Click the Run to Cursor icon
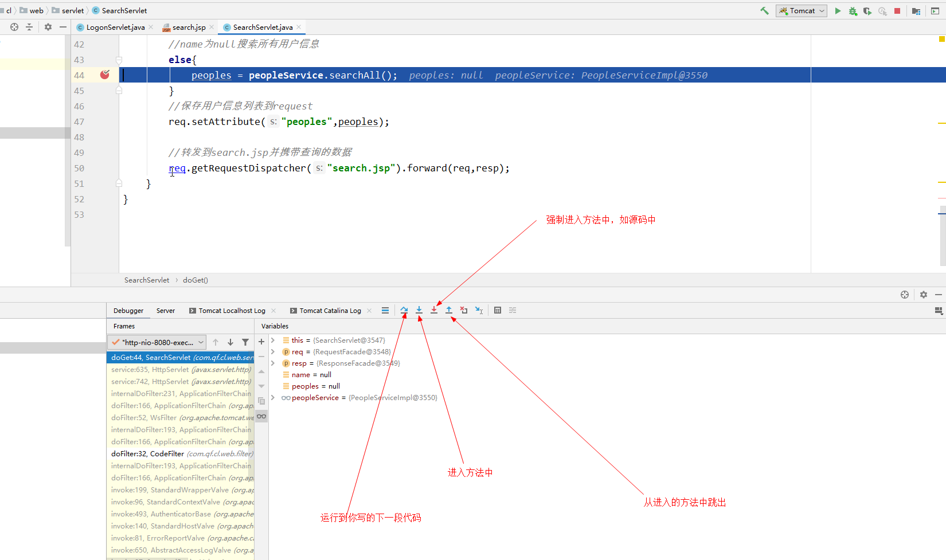This screenshot has width=946, height=560. pos(479,310)
